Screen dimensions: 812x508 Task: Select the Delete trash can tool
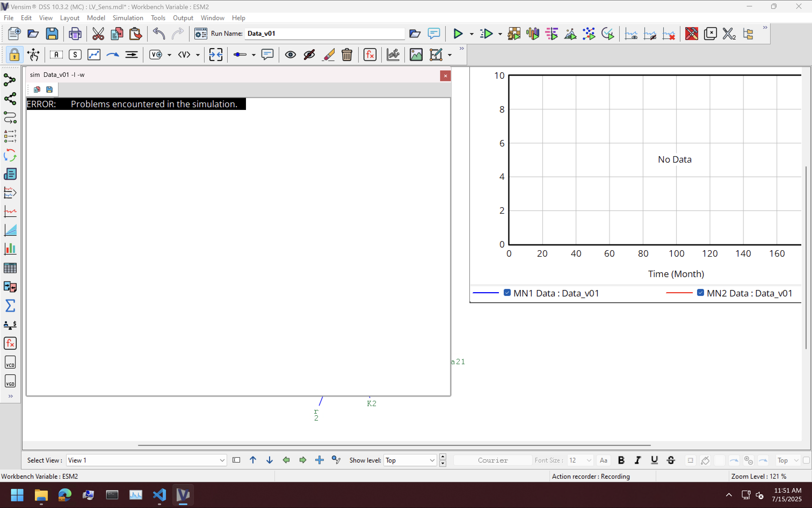tap(347, 54)
